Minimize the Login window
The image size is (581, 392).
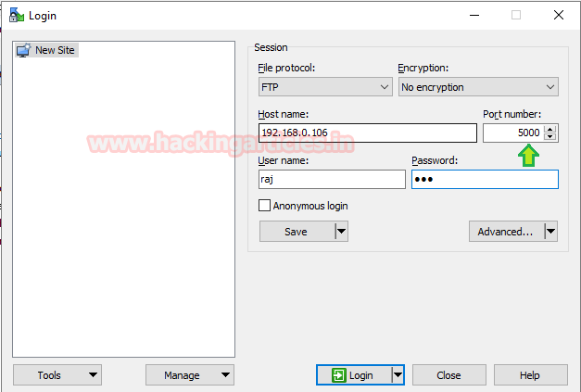pyautogui.click(x=474, y=15)
